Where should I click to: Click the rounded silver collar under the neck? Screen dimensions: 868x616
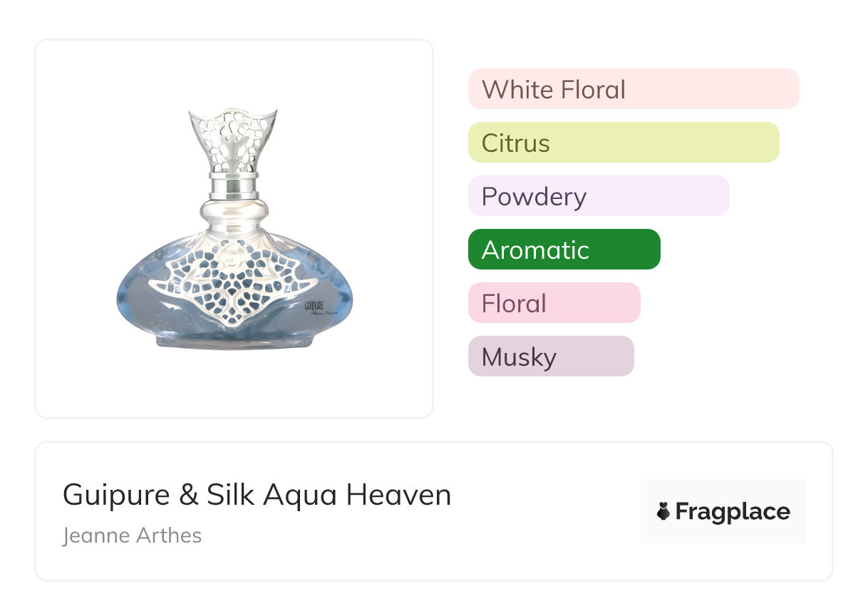coord(234,212)
